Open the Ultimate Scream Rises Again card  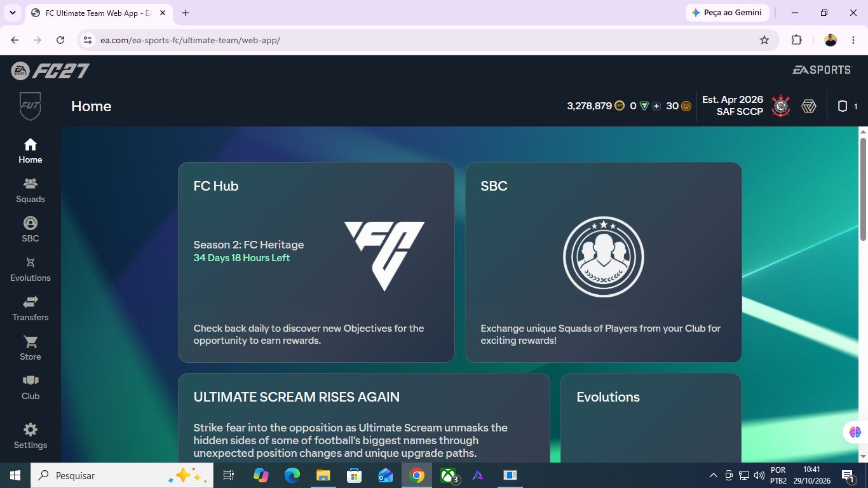pos(364,417)
